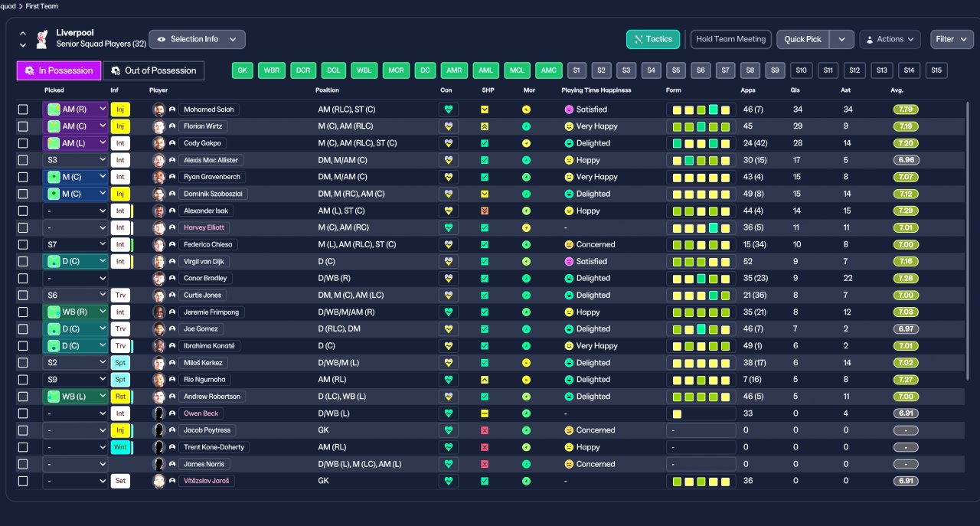Select the AMC position slot
Screen dimensions: 980x526
(549, 70)
